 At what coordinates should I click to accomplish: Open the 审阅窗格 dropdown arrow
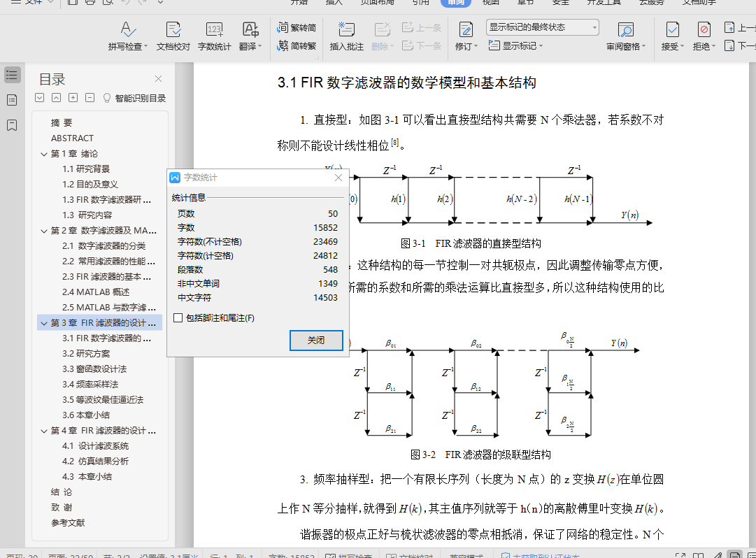click(x=643, y=47)
